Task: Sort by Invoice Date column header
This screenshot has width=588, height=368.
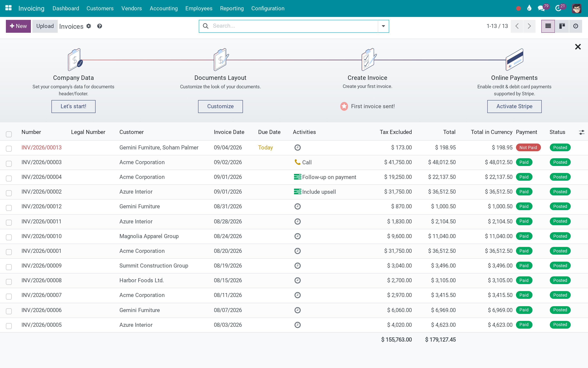Action: pos(229,132)
